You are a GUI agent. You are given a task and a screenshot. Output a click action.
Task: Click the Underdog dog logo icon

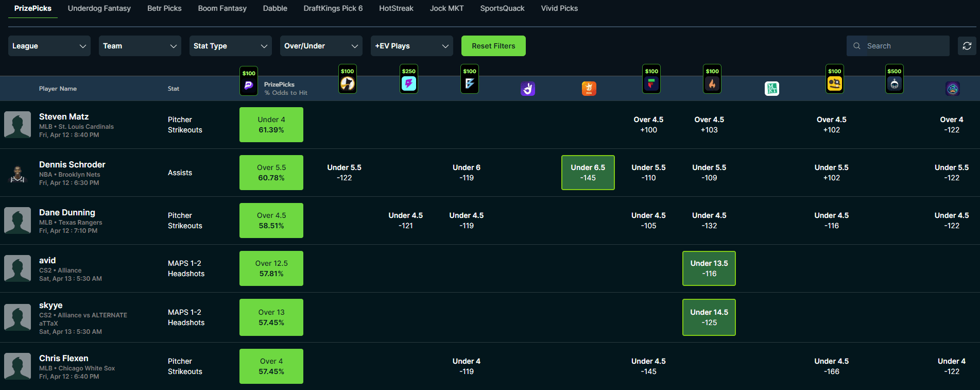347,83
